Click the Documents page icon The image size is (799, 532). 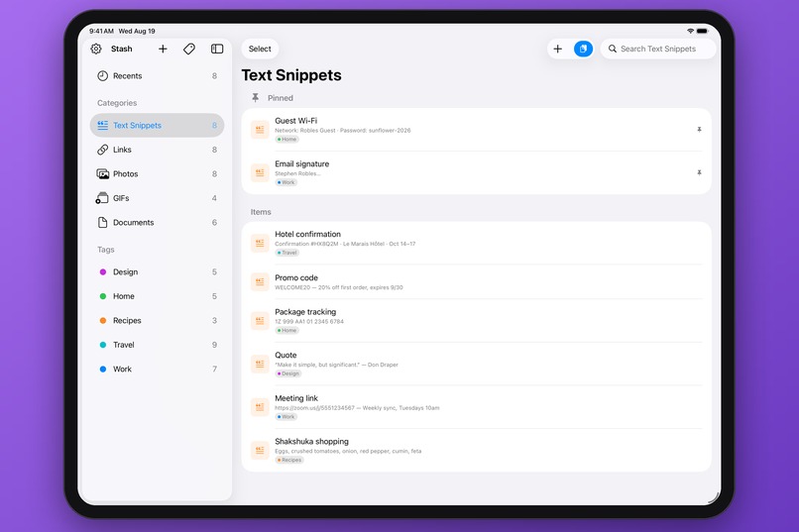coord(102,223)
